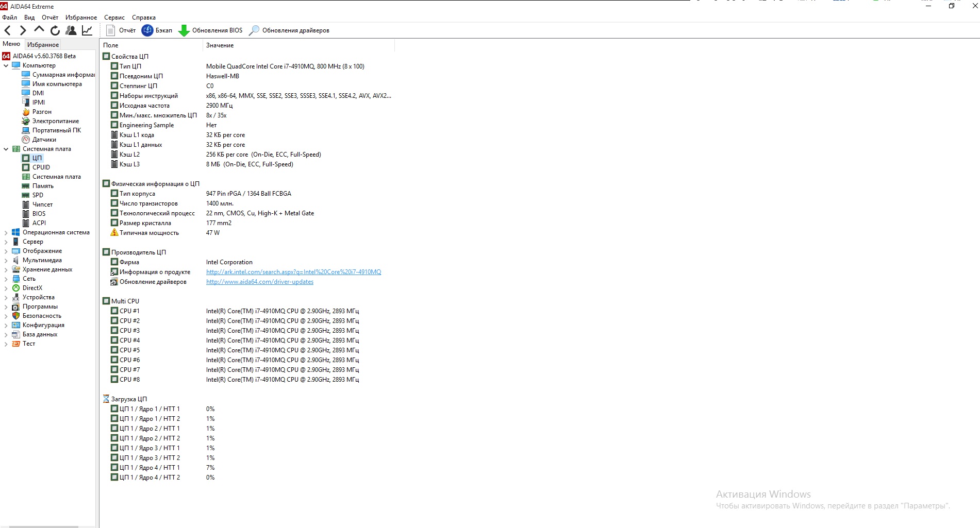
Task: Open the users icon in the toolbar
Action: [71, 30]
